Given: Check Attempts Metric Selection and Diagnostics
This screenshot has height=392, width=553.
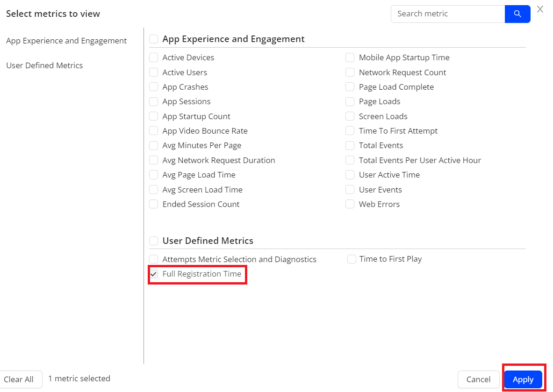Looking at the screenshot, I should (x=153, y=259).
